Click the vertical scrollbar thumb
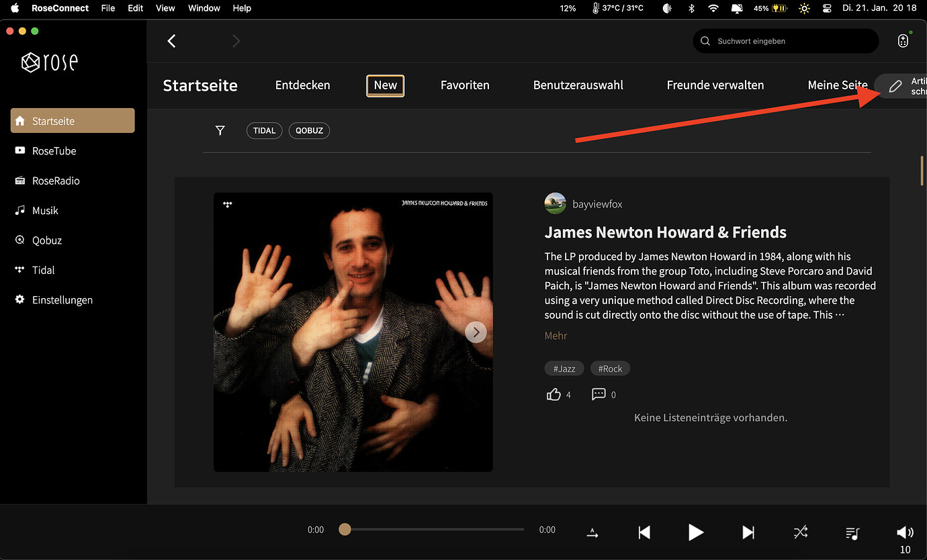Screen dimensions: 927x560 point(922,171)
